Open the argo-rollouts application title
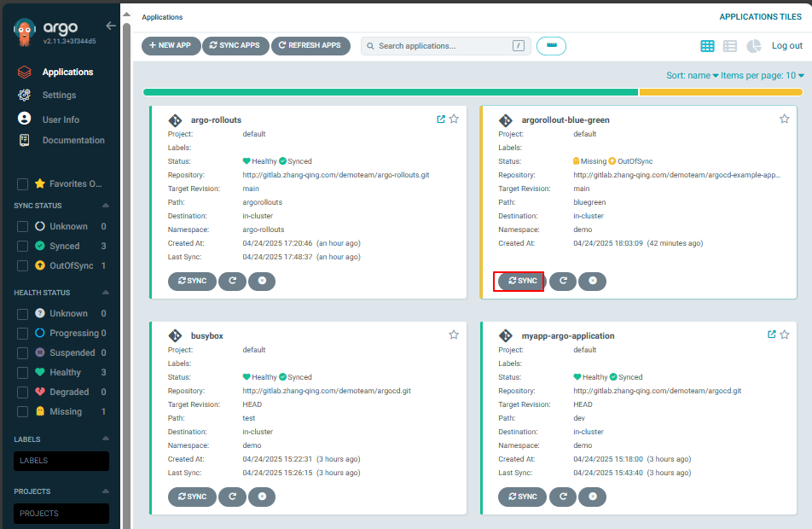Image resolution: width=812 pixels, height=529 pixels. point(216,120)
